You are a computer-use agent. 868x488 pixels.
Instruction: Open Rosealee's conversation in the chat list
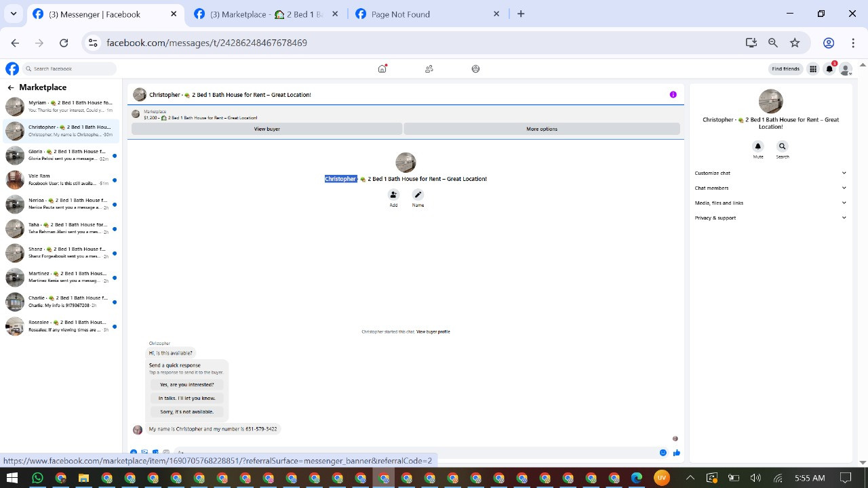(x=61, y=326)
